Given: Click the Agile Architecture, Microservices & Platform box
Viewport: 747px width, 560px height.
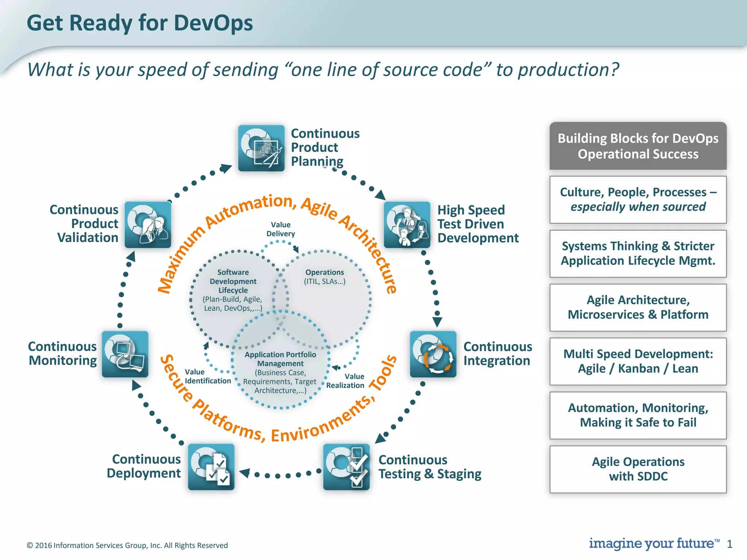Looking at the screenshot, I should click(638, 308).
